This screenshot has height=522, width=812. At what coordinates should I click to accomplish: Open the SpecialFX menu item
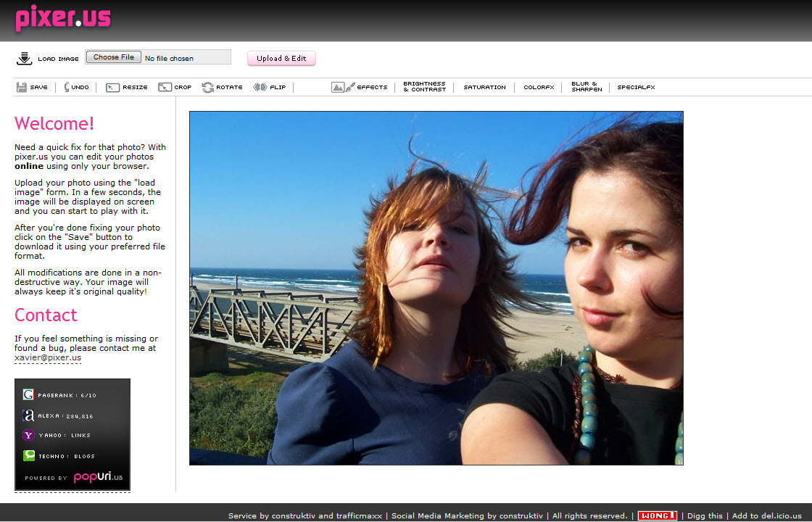(636, 87)
